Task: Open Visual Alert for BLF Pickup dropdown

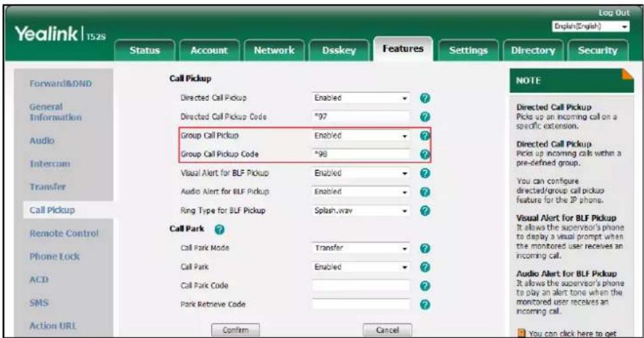Action: click(x=361, y=173)
